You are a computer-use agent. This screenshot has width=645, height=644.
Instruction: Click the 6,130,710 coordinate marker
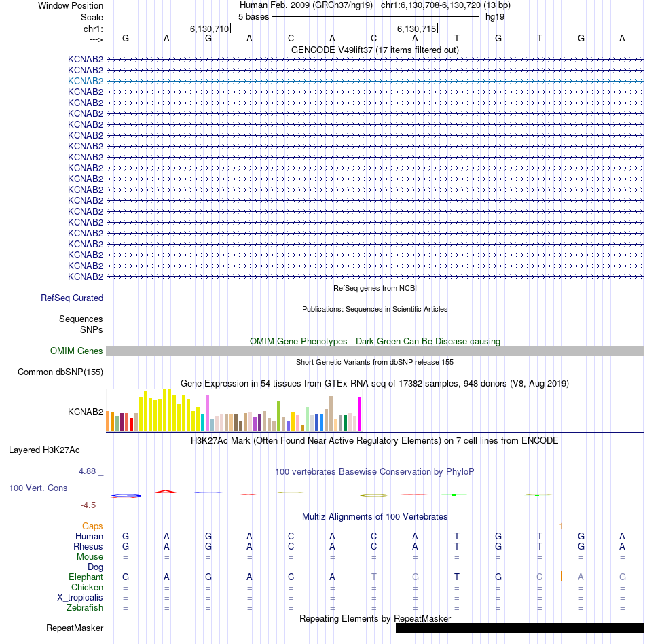tap(209, 29)
